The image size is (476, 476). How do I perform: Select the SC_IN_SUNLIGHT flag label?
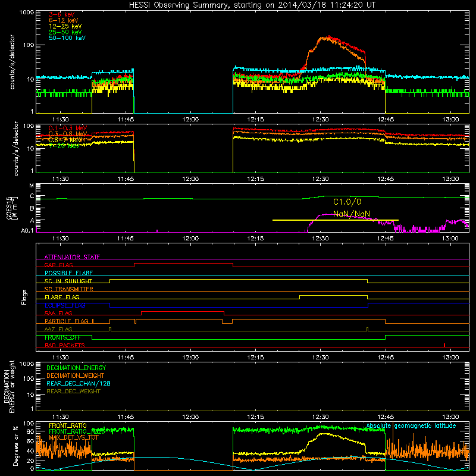point(68,281)
